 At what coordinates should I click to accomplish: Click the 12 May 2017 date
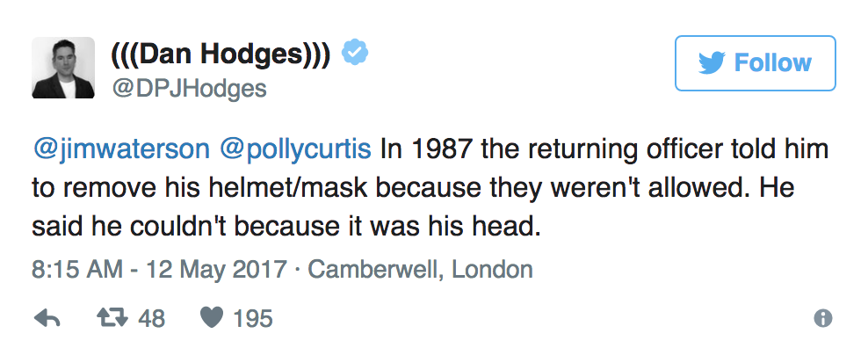(216, 270)
